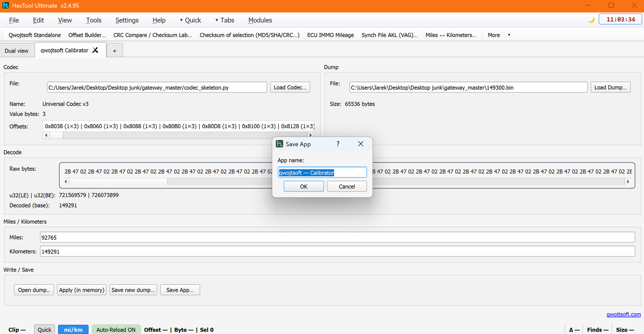Click left arrow of Raw bytes scrollbar

(x=66, y=182)
